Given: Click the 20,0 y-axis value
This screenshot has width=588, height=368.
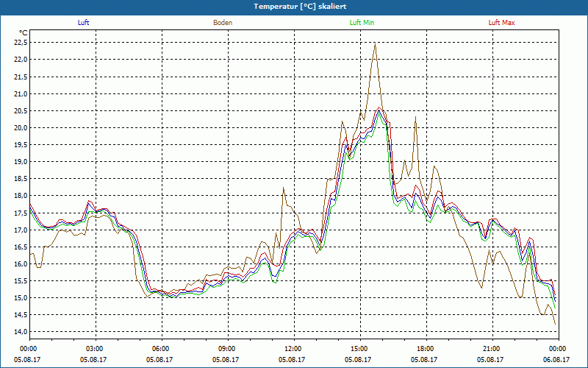Looking at the screenshot, I should pyautogui.click(x=21, y=127).
